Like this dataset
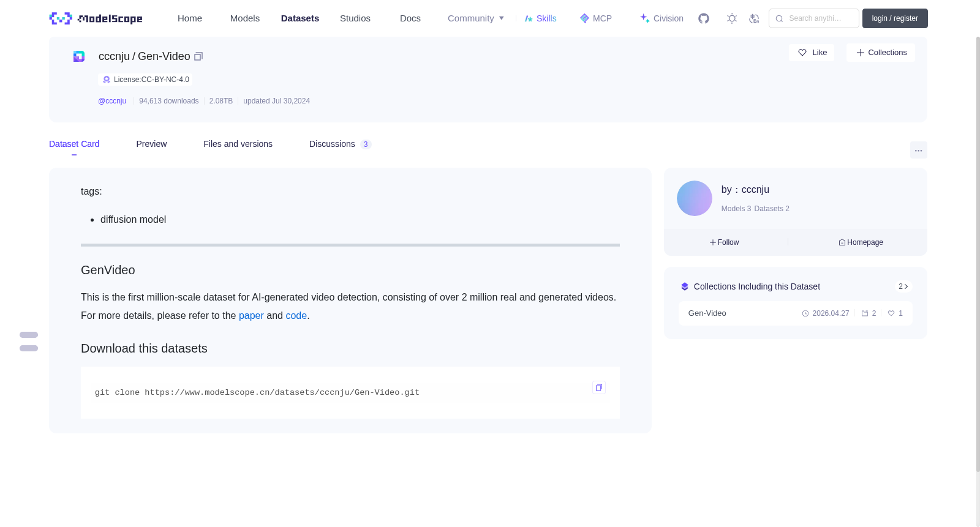Screen dimensions: 980x527 [x=812, y=53]
